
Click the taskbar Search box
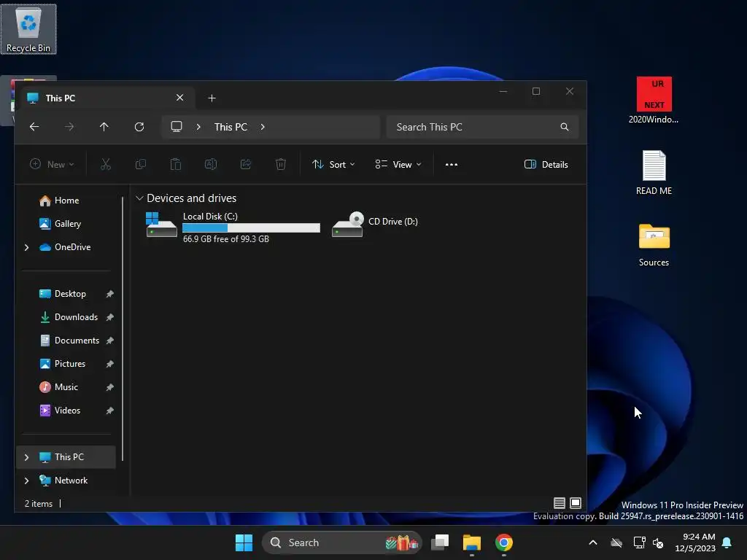[x=341, y=542]
